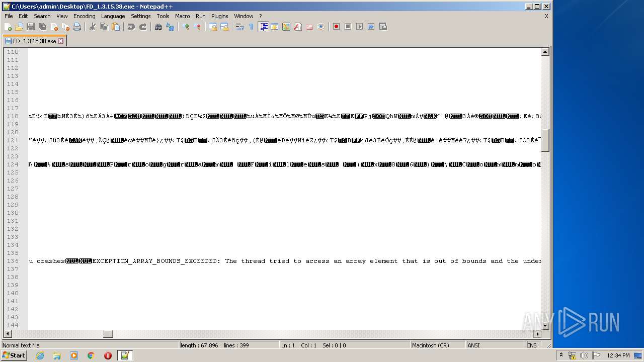The width and height of the screenshot is (644, 362).
Task: Open the Macro menu
Action: click(183, 16)
